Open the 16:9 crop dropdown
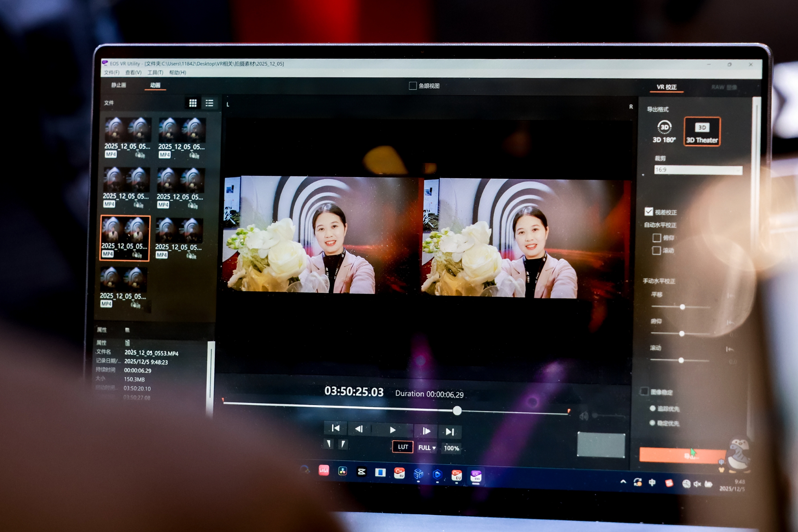 pos(698,170)
